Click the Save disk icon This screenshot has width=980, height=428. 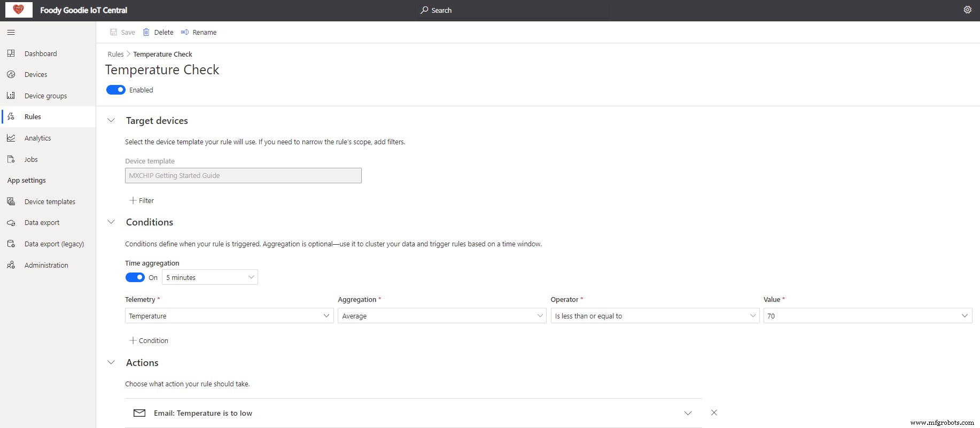(x=113, y=32)
